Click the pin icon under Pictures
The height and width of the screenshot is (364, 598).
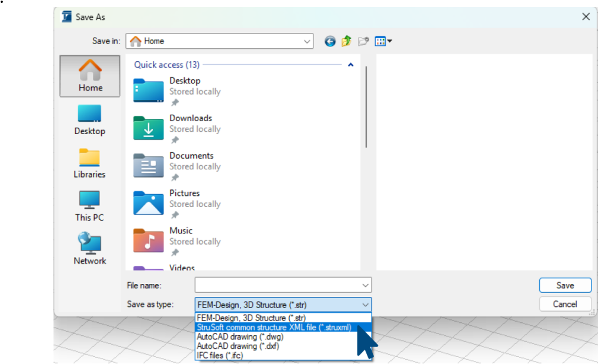coord(175,215)
